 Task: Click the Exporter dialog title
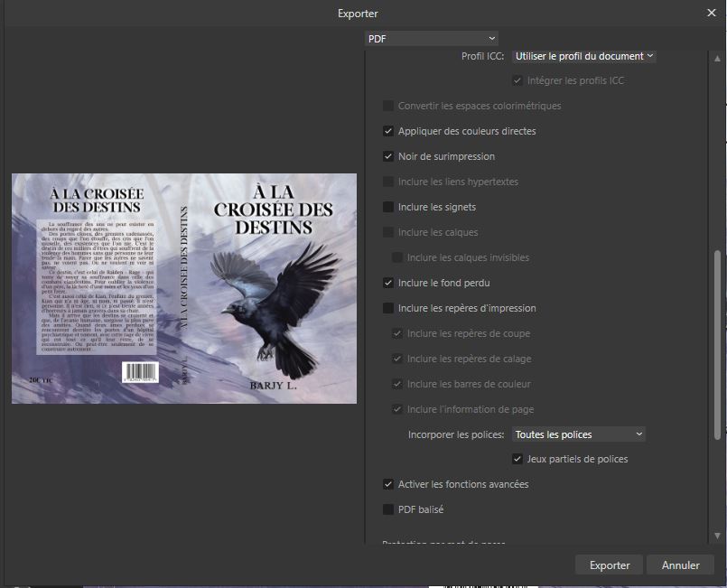click(358, 14)
